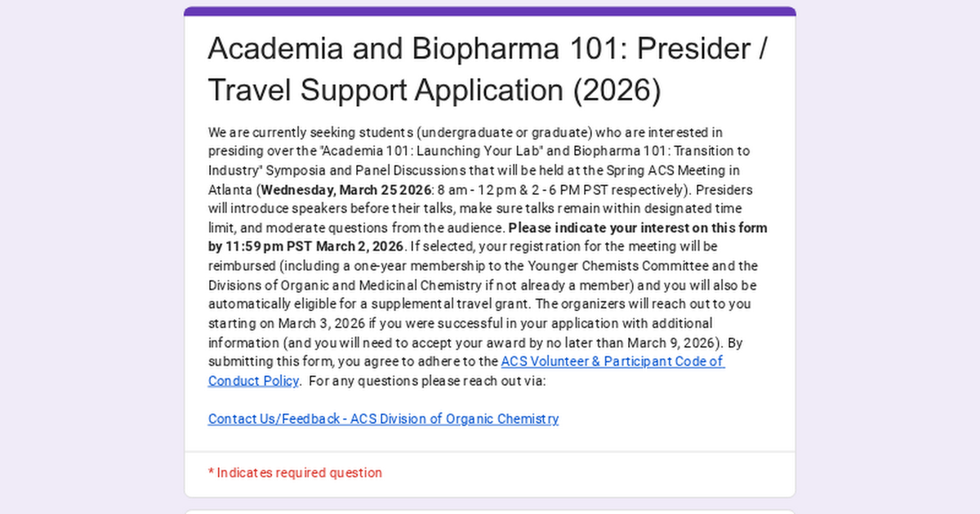Click "For any questions please reach out via:"
This screenshot has width=980, height=514.
[x=427, y=381]
